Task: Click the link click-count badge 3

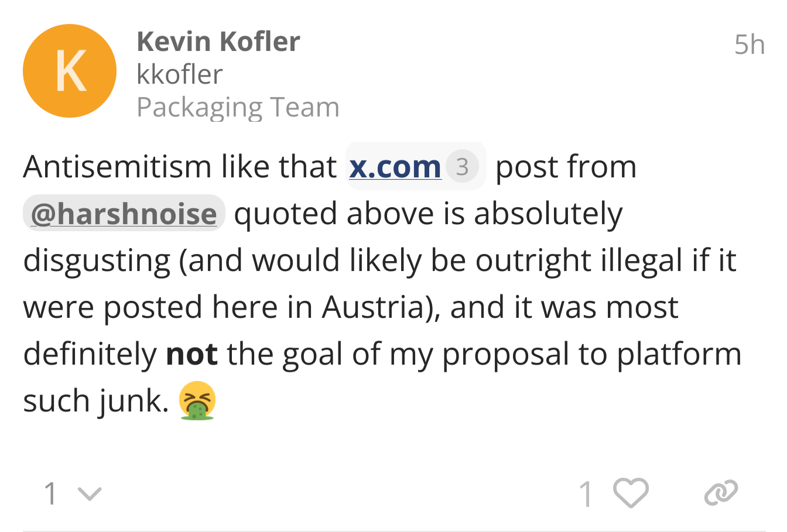Action: (x=462, y=167)
